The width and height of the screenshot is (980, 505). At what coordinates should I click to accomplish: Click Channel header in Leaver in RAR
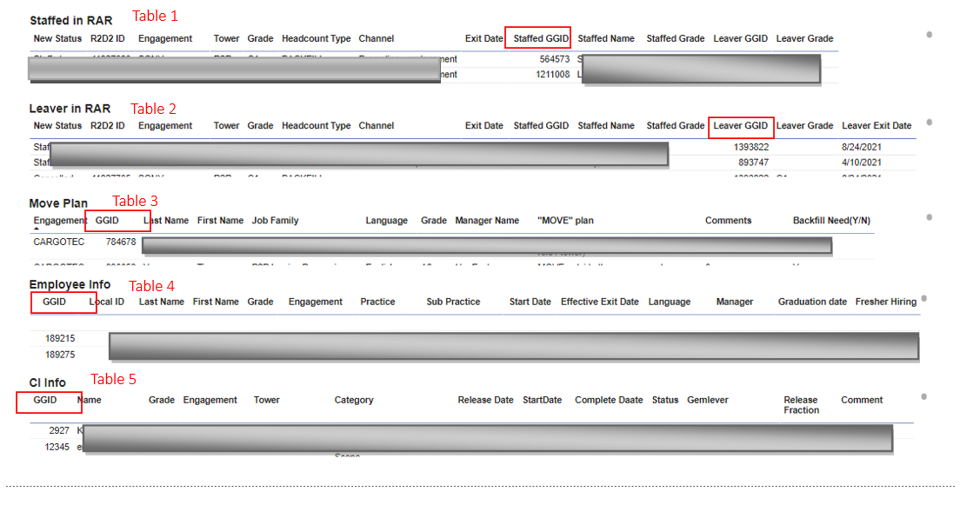coord(377,126)
